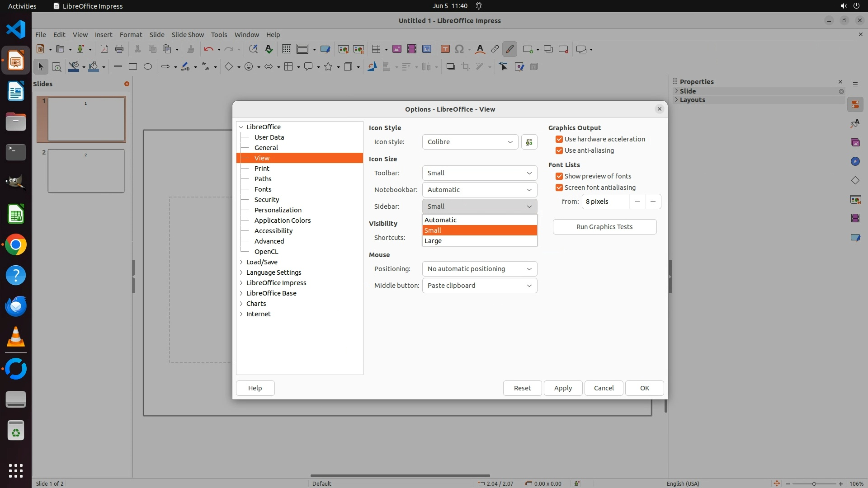Click the zoom slider in status bar
This screenshot has height=488, width=868.
(814, 483)
